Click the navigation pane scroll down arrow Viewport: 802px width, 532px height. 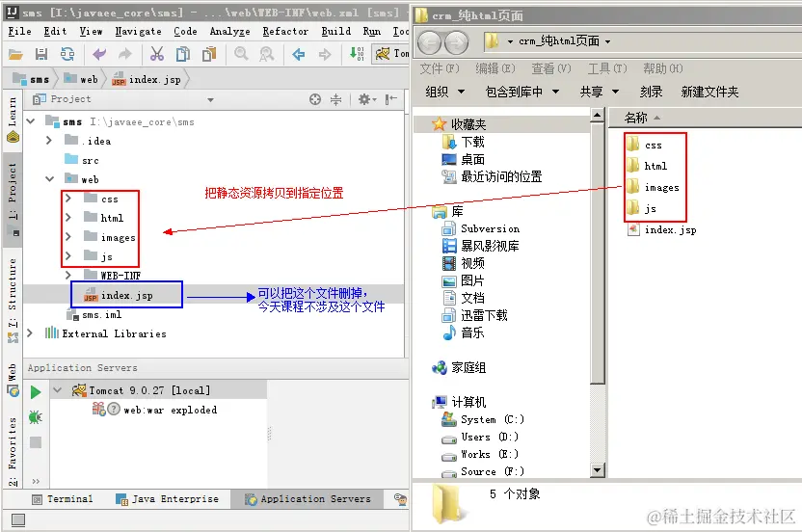(597, 469)
